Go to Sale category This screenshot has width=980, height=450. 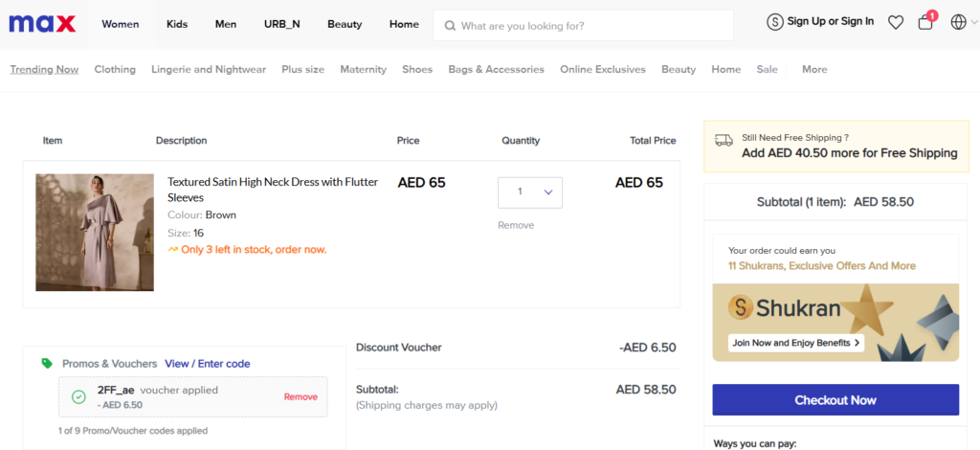767,69
